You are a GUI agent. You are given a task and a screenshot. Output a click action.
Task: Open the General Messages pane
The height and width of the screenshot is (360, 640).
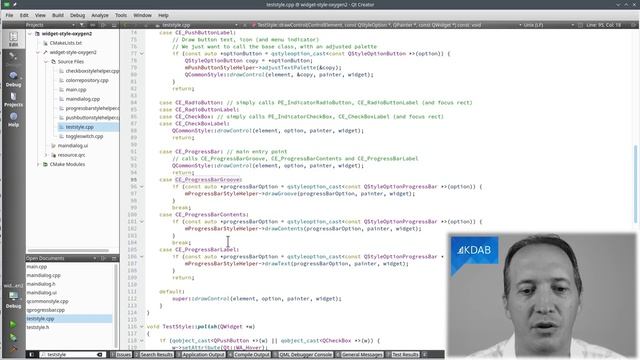[359, 355]
